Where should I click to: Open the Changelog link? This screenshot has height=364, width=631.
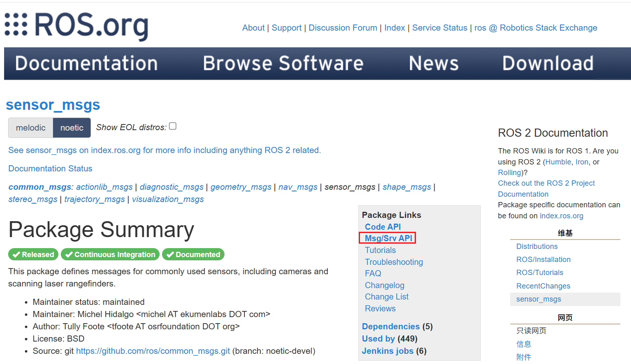tap(384, 285)
